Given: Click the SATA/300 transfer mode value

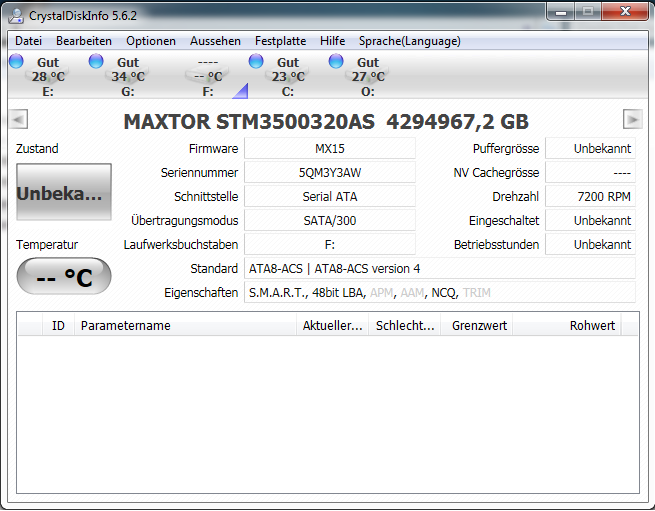Looking at the screenshot, I should tap(330, 221).
